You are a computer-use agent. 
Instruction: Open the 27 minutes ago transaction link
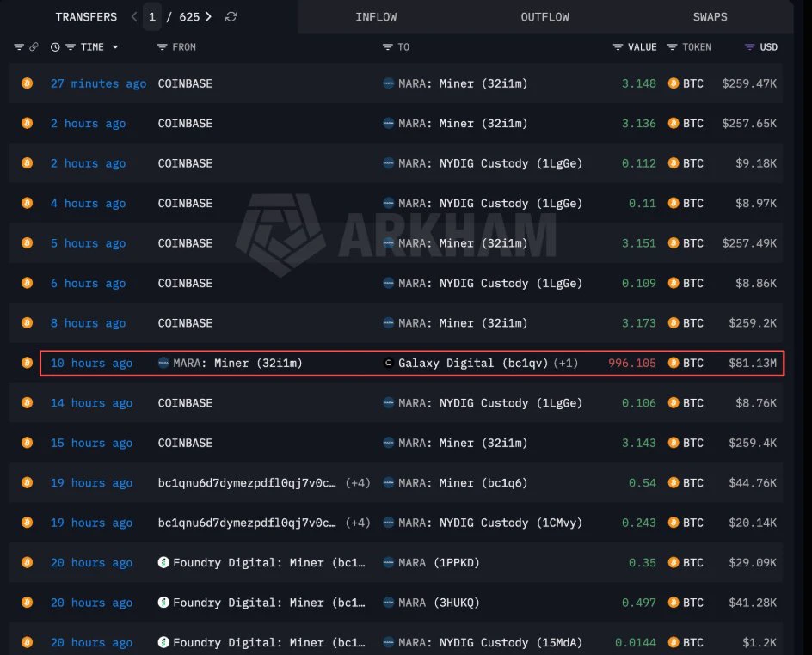point(98,84)
